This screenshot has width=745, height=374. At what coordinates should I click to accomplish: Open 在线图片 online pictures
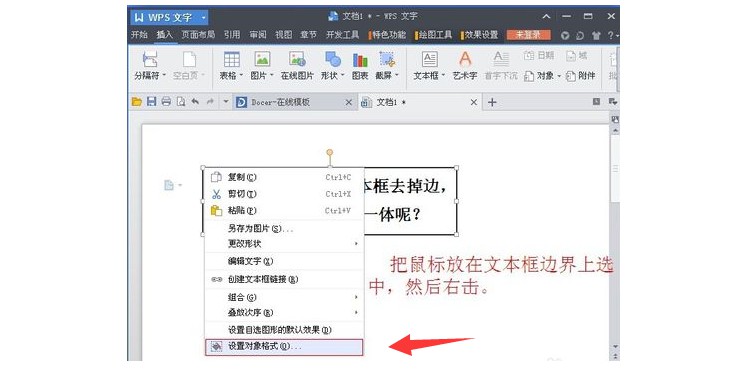pos(297,65)
